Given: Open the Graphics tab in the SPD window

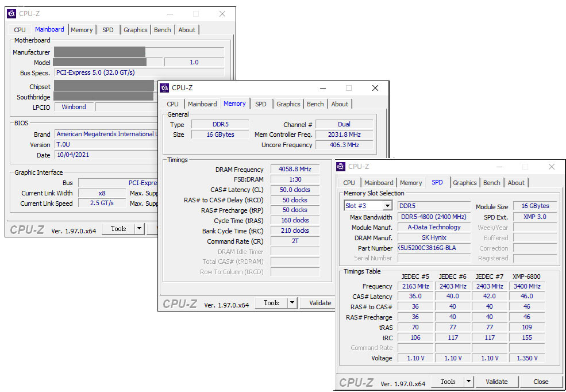Looking at the screenshot, I should coord(464,183).
